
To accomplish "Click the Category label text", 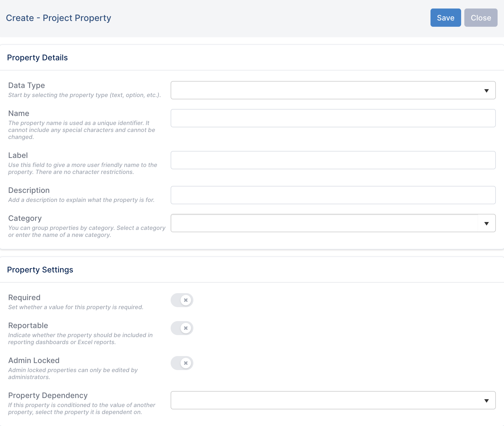I will (25, 218).
